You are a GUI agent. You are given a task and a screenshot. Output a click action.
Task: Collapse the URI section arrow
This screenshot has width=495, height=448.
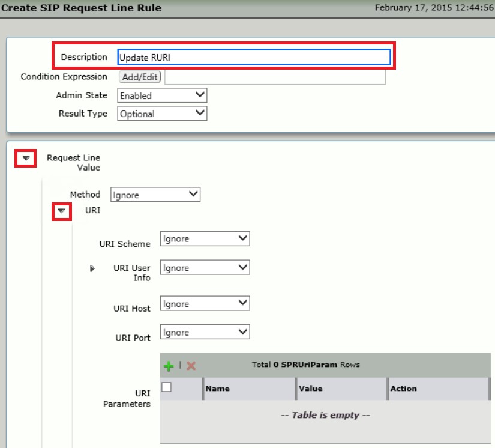point(61,211)
